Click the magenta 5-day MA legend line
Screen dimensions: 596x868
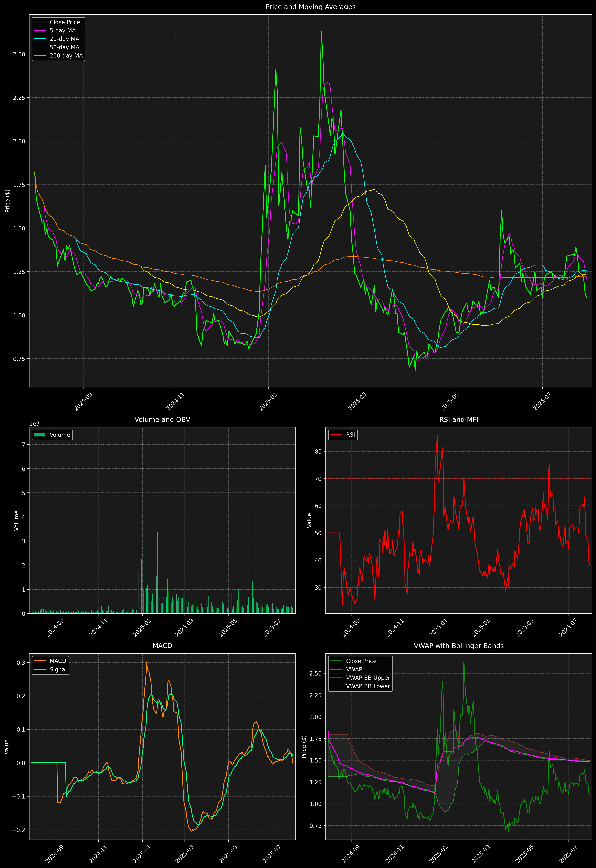coord(40,31)
